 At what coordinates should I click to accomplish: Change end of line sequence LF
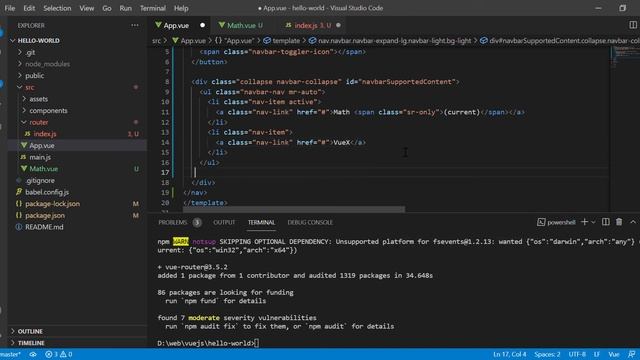tap(596, 354)
